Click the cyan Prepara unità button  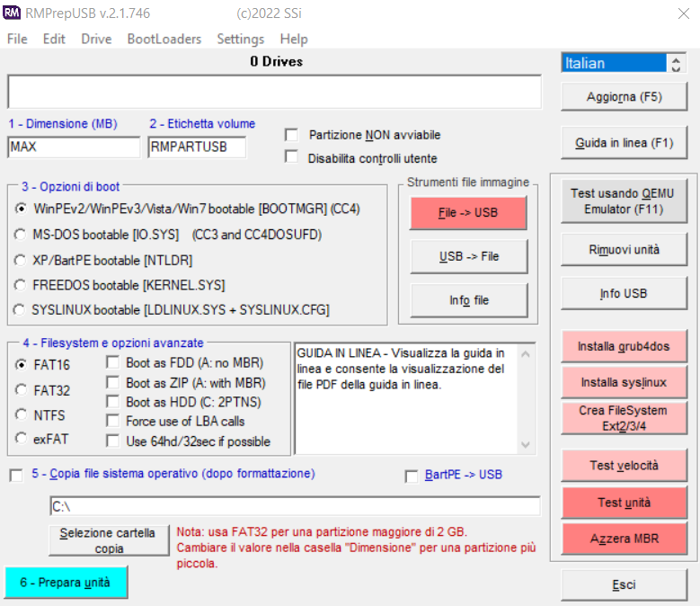point(66,582)
